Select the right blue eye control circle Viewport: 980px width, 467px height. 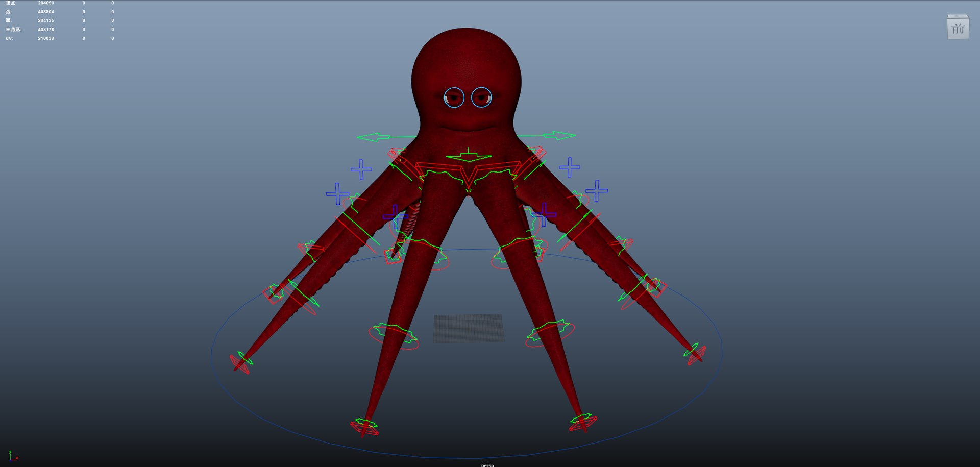pos(481,97)
